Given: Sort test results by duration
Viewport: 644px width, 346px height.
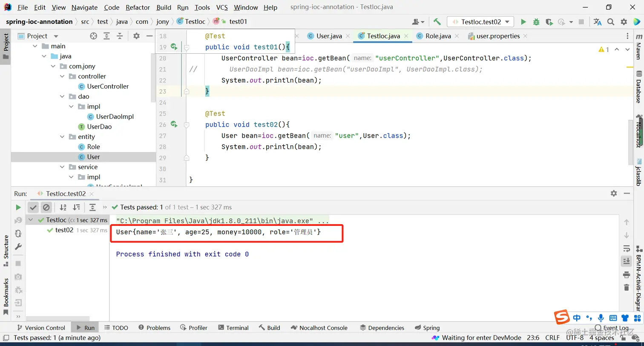Looking at the screenshot, I should pos(77,208).
